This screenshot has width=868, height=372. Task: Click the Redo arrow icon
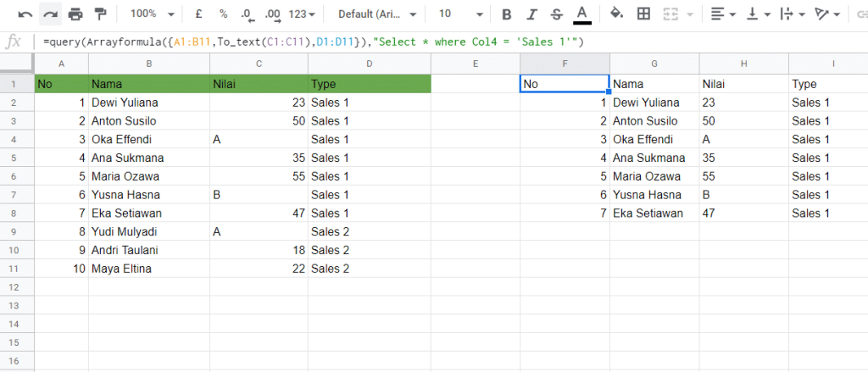50,14
